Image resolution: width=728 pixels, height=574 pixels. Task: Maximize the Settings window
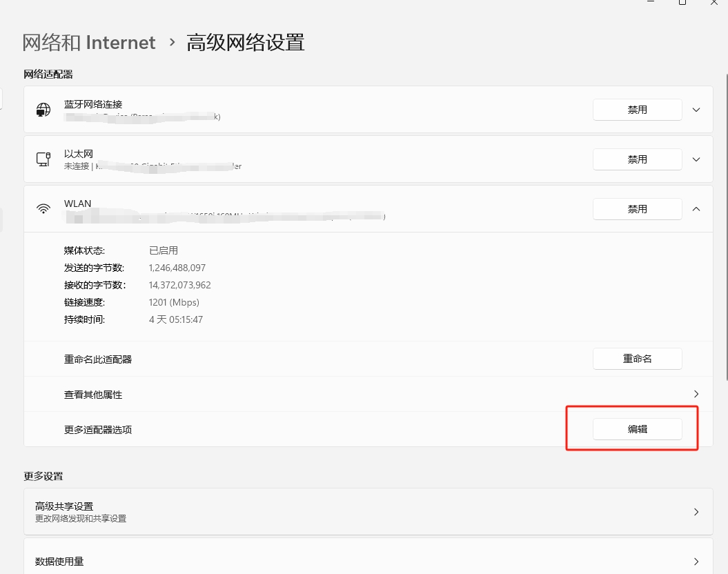[x=682, y=2]
